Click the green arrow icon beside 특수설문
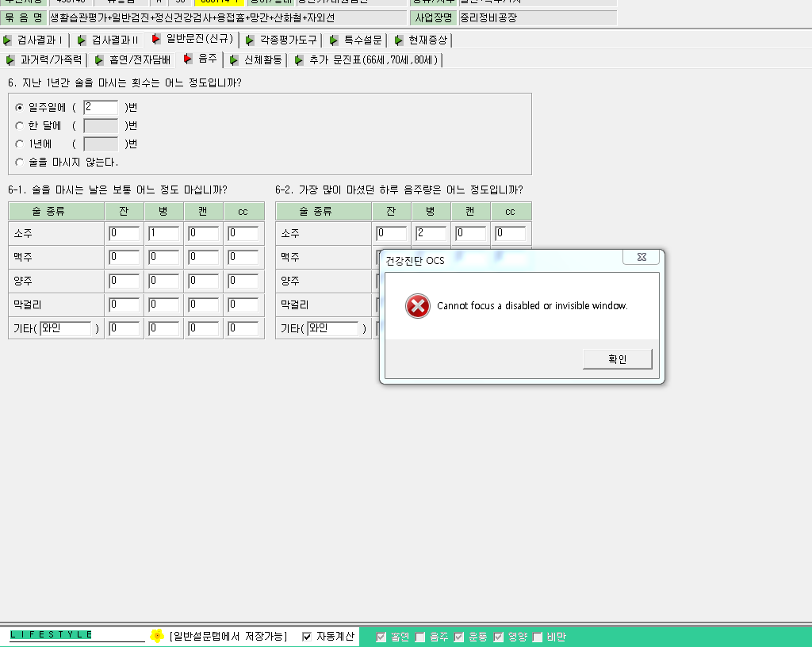Image resolution: width=812 pixels, height=647 pixels. click(334, 40)
